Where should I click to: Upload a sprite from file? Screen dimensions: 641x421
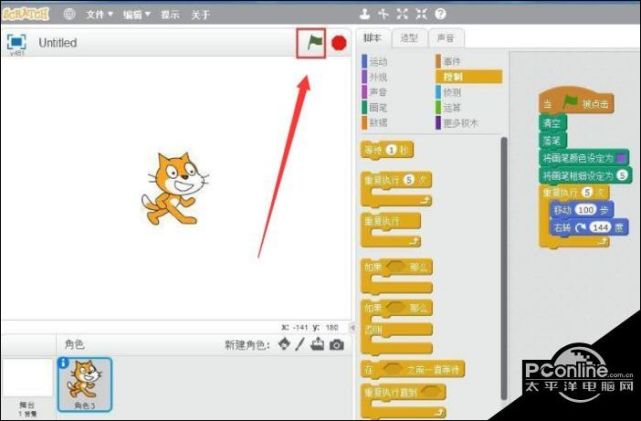[x=317, y=344]
